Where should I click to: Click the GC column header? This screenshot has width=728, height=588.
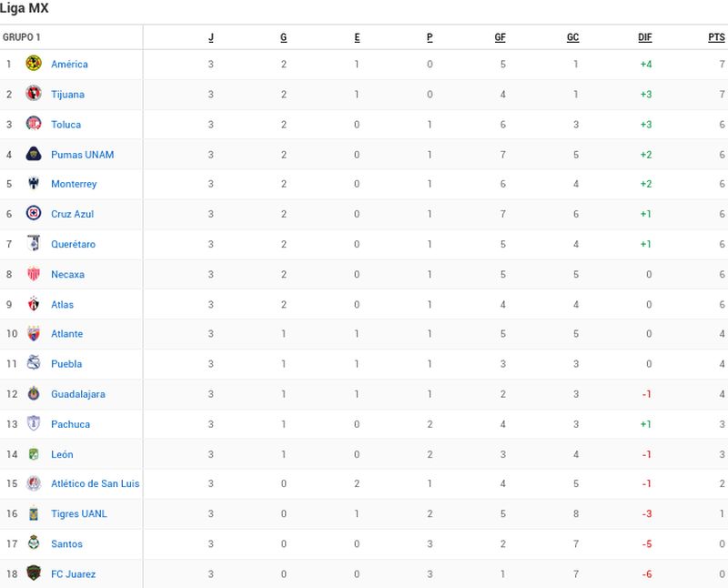point(573,37)
